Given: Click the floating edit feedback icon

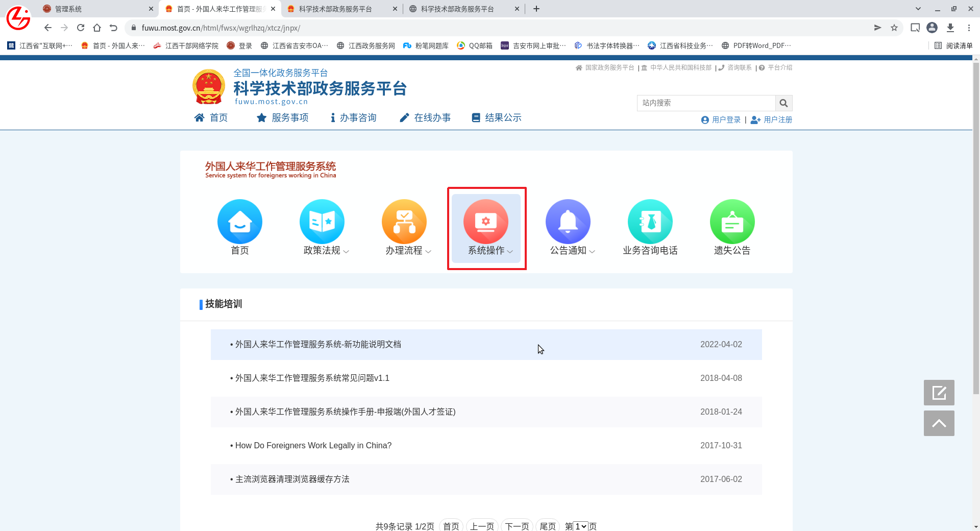Looking at the screenshot, I should (939, 393).
